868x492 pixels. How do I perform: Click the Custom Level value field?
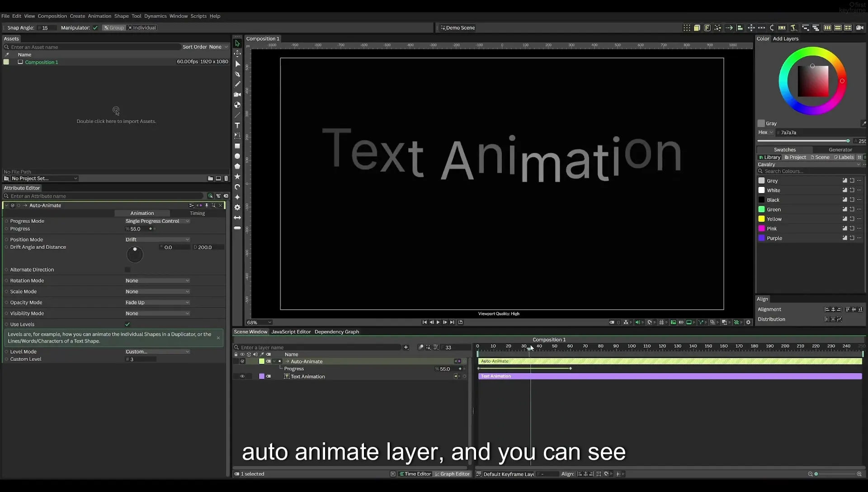coord(141,360)
